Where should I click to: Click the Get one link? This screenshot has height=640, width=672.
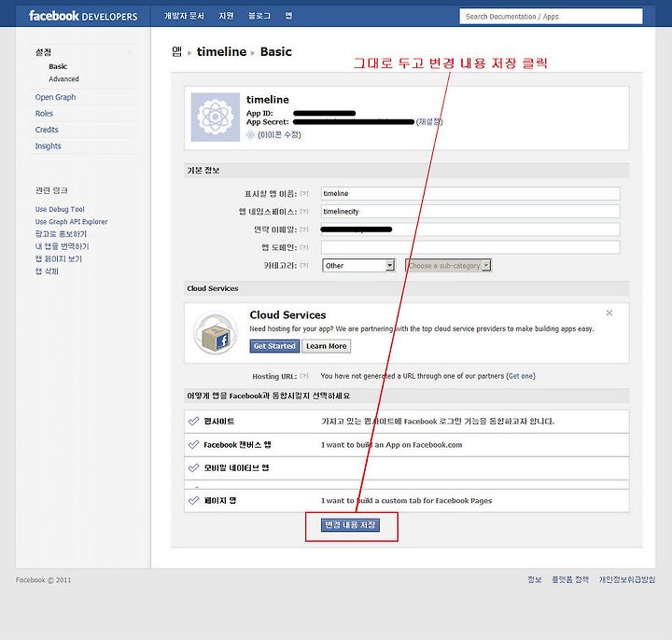coord(521,376)
